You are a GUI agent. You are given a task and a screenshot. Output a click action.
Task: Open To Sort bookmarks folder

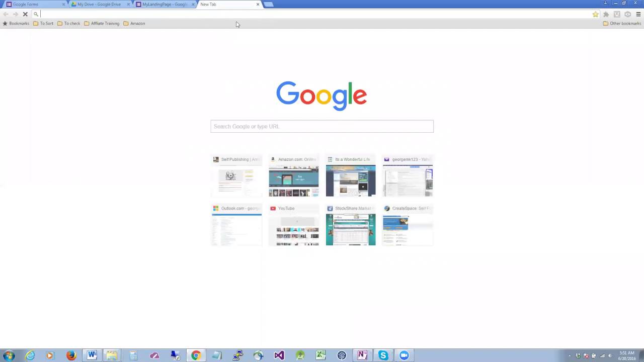(43, 23)
